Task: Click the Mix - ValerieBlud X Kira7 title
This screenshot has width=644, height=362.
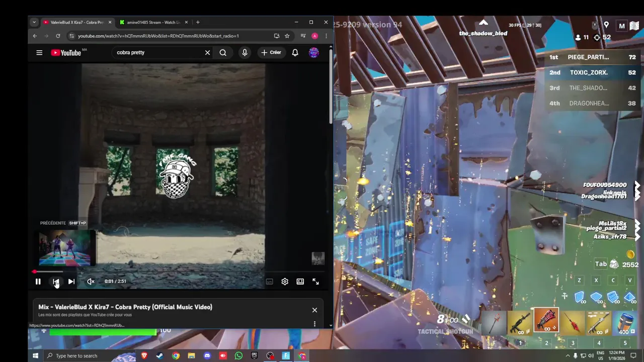Action: click(x=125, y=307)
